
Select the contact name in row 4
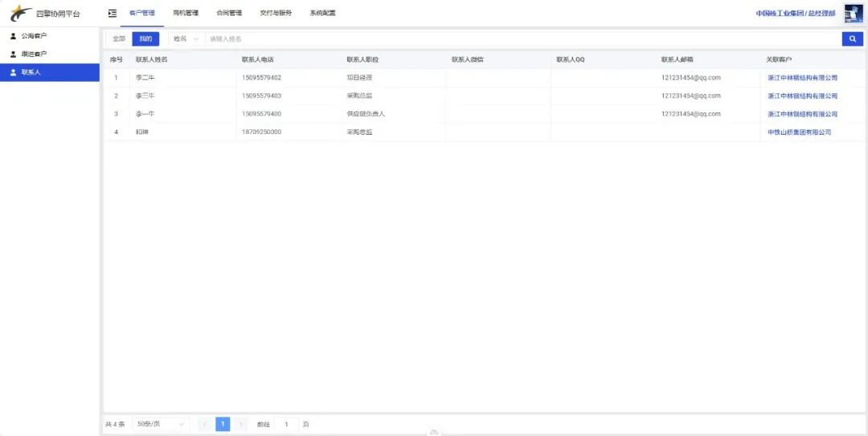(x=141, y=132)
